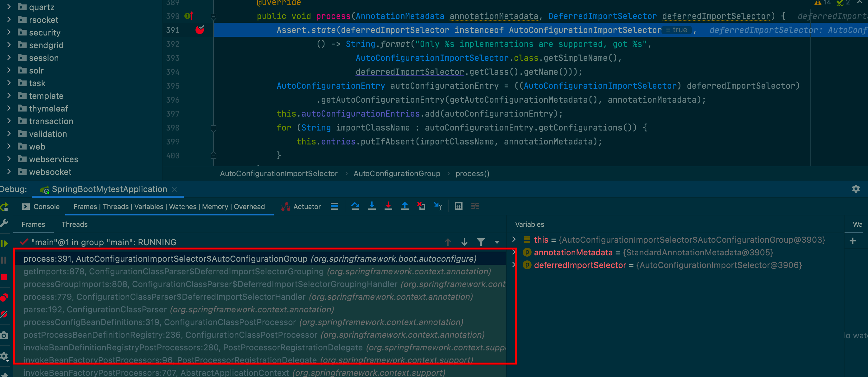The image size is (868, 377).
Task: Click the camera thread dump icon
Action: tap(4, 335)
